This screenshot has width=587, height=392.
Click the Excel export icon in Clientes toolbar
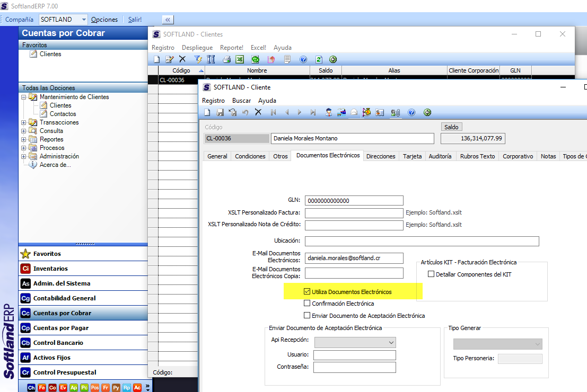pyautogui.click(x=240, y=59)
